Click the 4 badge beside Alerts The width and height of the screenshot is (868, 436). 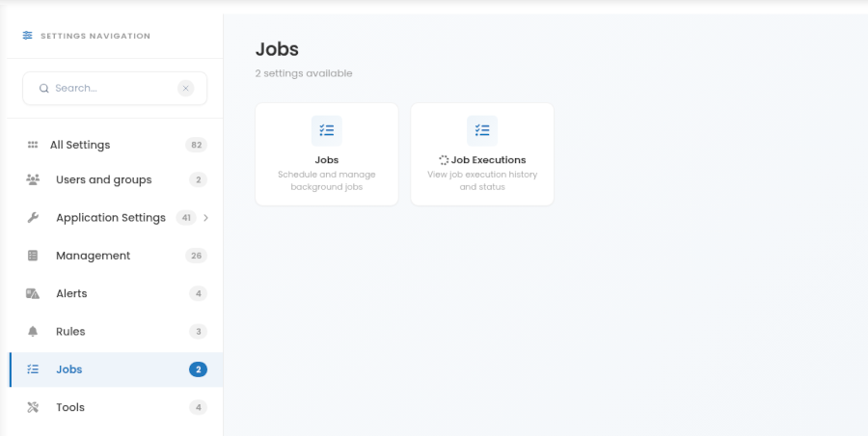pos(198,293)
